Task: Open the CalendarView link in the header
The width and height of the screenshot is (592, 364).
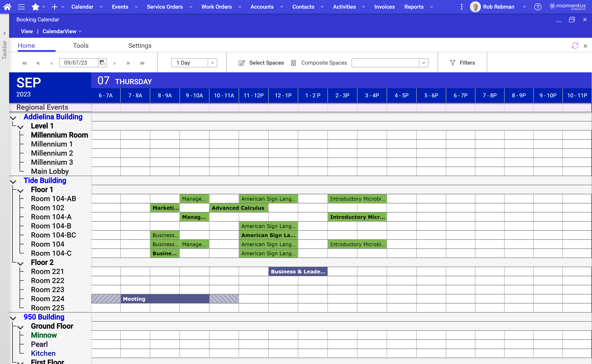Action: [60, 31]
